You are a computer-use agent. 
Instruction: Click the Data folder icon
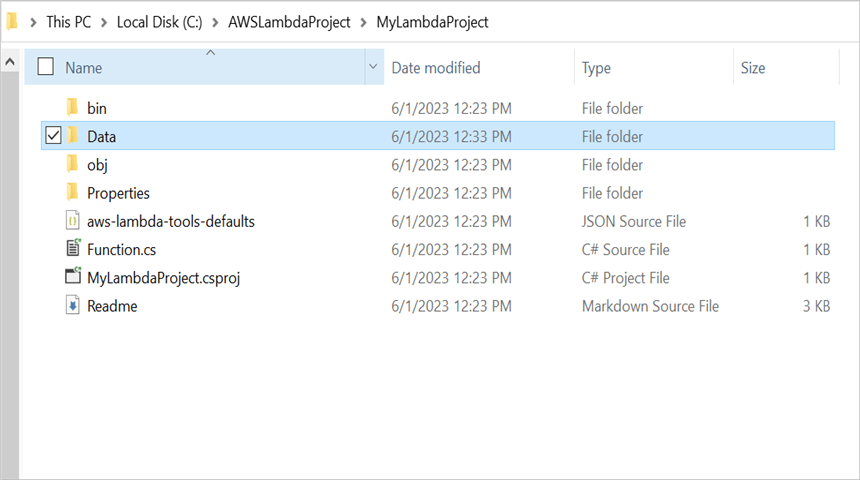(72, 136)
